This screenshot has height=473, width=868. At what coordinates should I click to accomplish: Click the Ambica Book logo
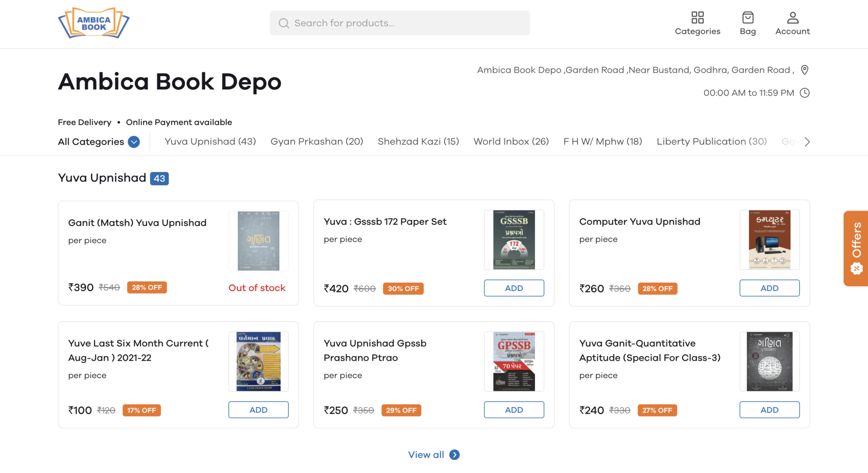pos(94,23)
